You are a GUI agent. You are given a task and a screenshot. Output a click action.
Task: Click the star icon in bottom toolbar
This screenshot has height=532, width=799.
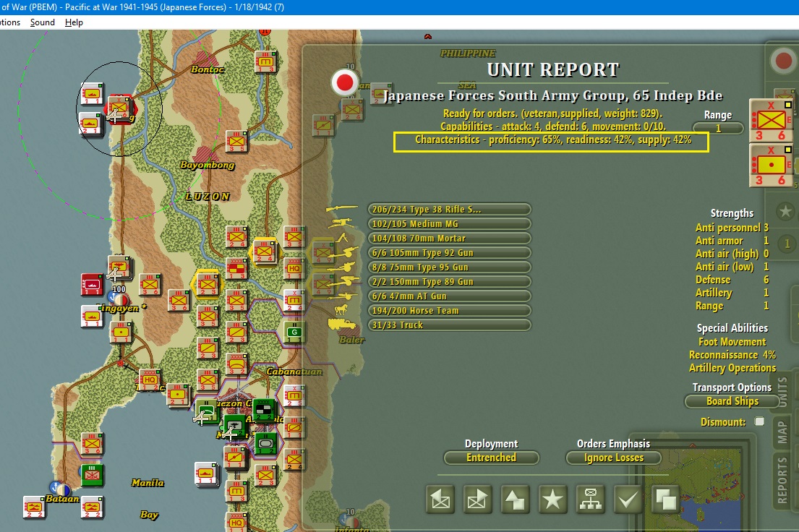(553, 499)
